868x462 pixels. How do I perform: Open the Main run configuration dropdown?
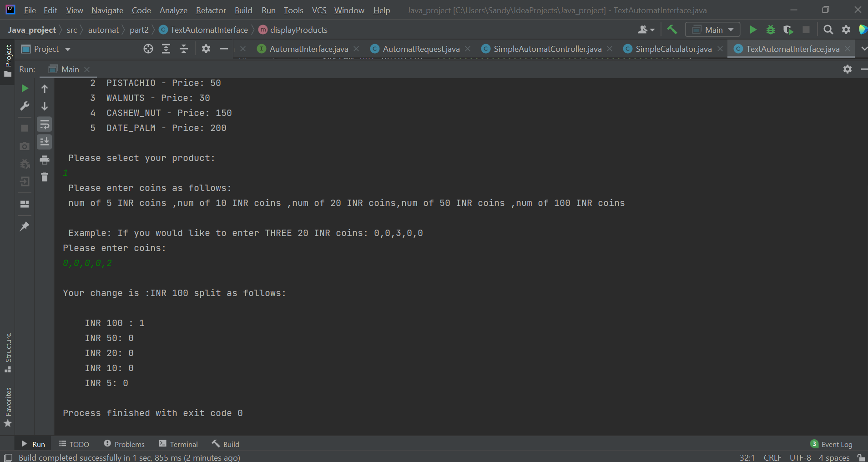tap(713, 29)
